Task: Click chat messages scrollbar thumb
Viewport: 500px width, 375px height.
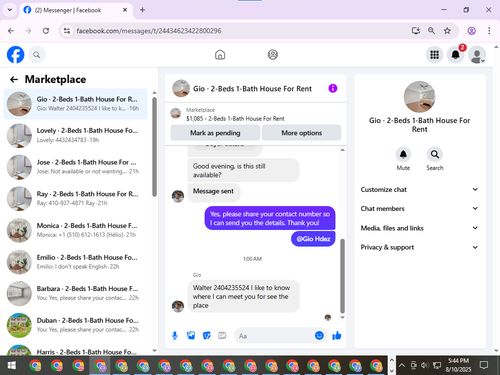Action: click(x=342, y=276)
